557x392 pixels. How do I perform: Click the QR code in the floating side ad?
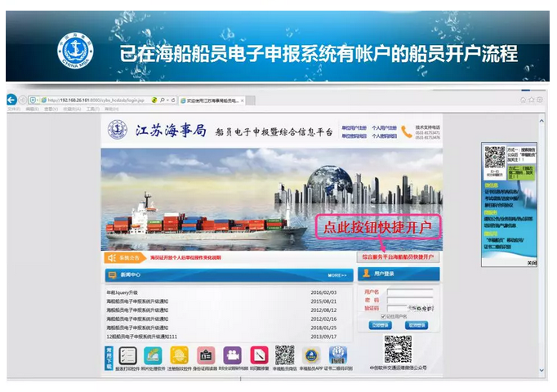coord(495,158)
